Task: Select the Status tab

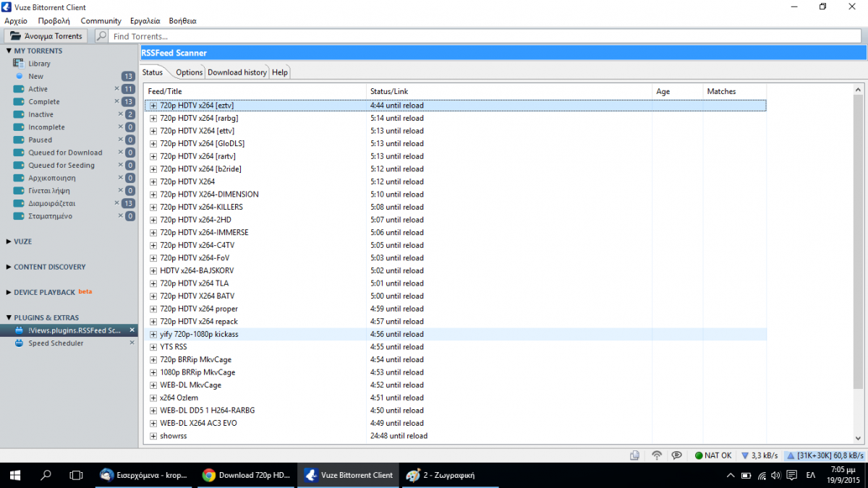Action: 153,72
